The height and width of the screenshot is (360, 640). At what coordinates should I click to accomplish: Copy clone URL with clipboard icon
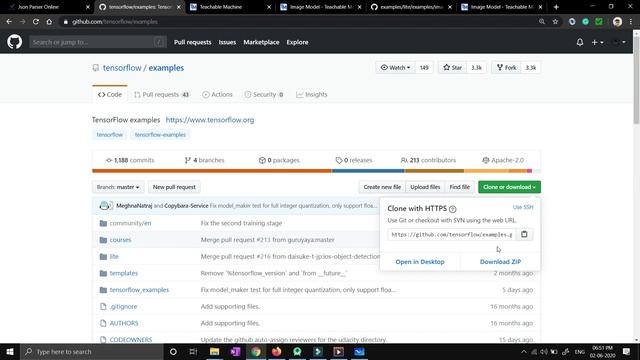click(x=524, y=234)
